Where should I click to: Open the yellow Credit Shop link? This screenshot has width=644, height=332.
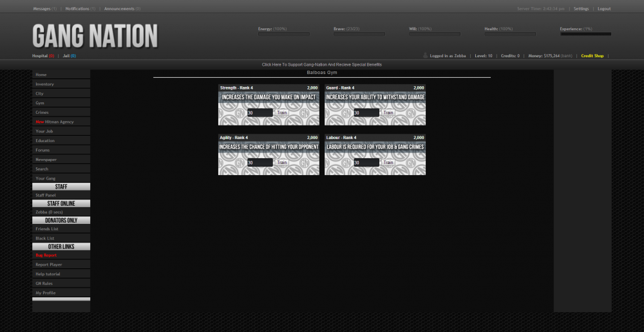click(592, 56)
